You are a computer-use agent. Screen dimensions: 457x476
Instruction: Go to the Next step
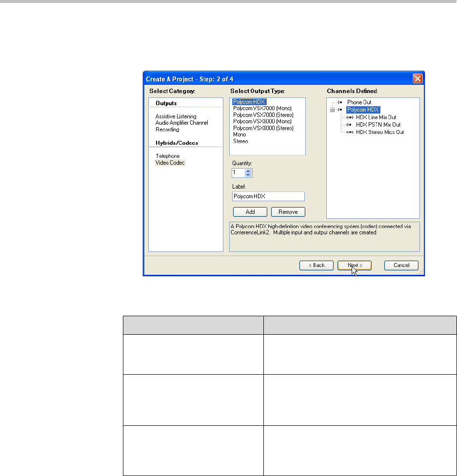(354, 265)
